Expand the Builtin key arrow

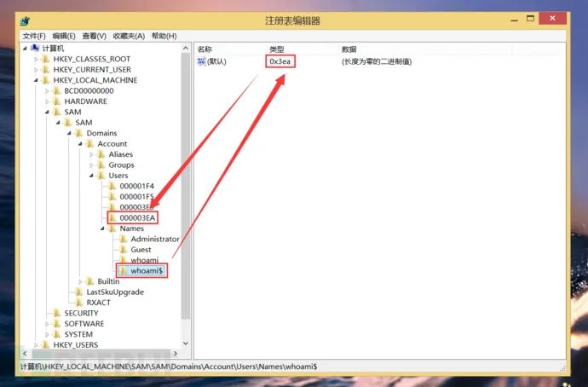[80, 281]
